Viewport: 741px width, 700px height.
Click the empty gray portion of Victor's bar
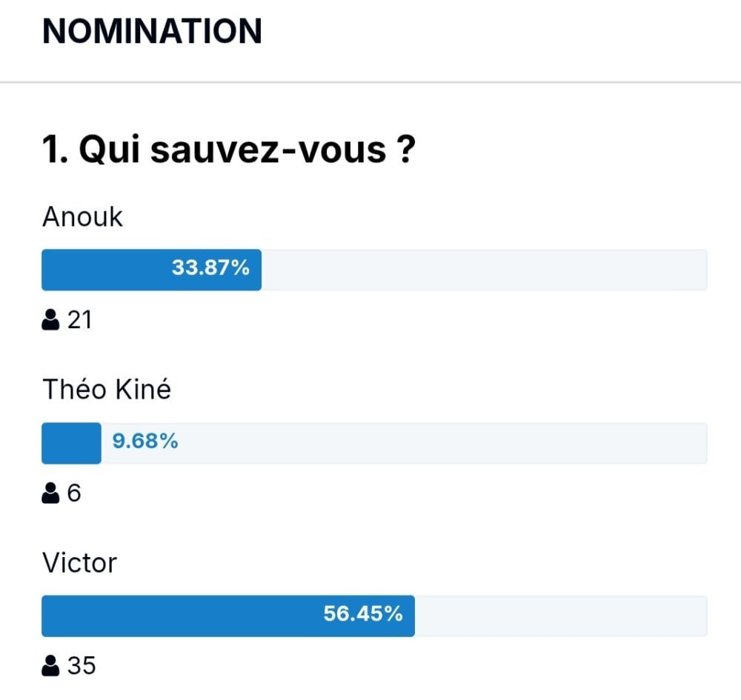point(561,616)
